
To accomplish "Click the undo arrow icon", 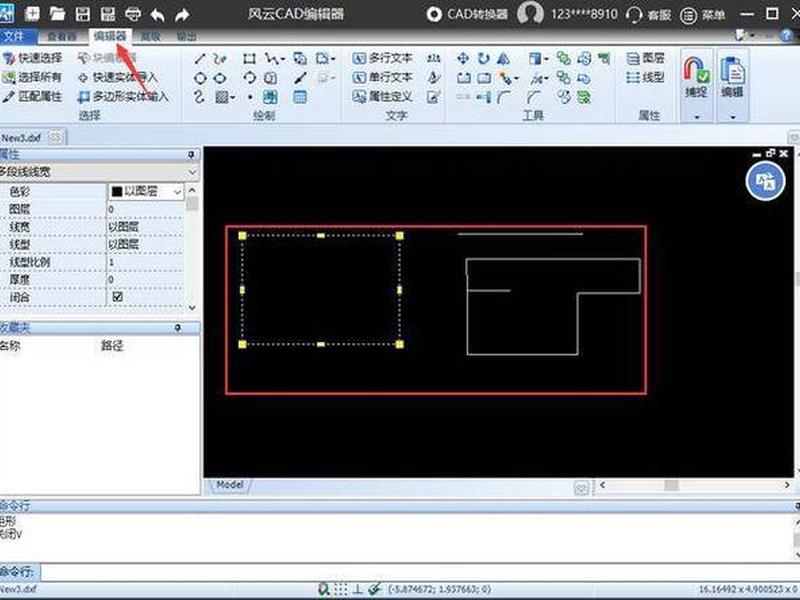I will 158,15.
